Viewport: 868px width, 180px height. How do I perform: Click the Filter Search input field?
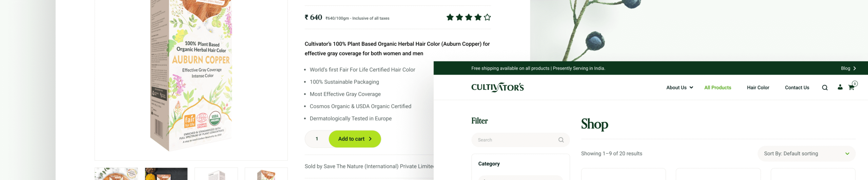coord(520,140)
